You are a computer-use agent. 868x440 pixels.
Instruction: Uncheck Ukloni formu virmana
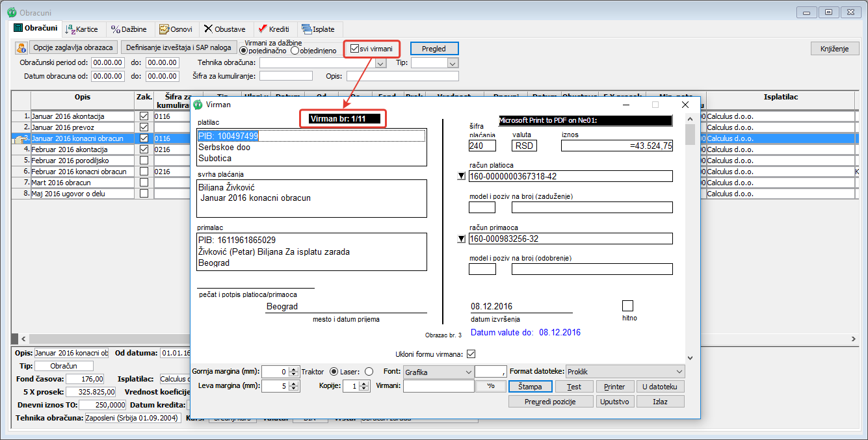tap(471, 354)
